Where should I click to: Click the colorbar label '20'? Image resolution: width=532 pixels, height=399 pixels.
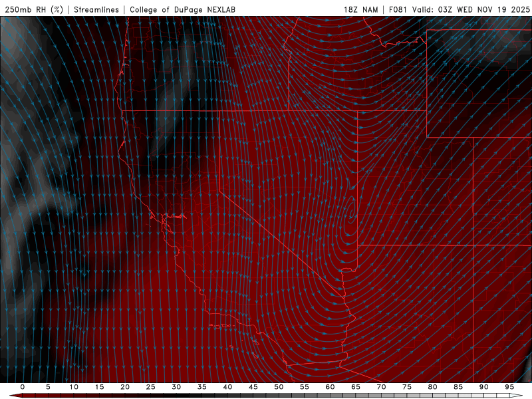point(125,387)
